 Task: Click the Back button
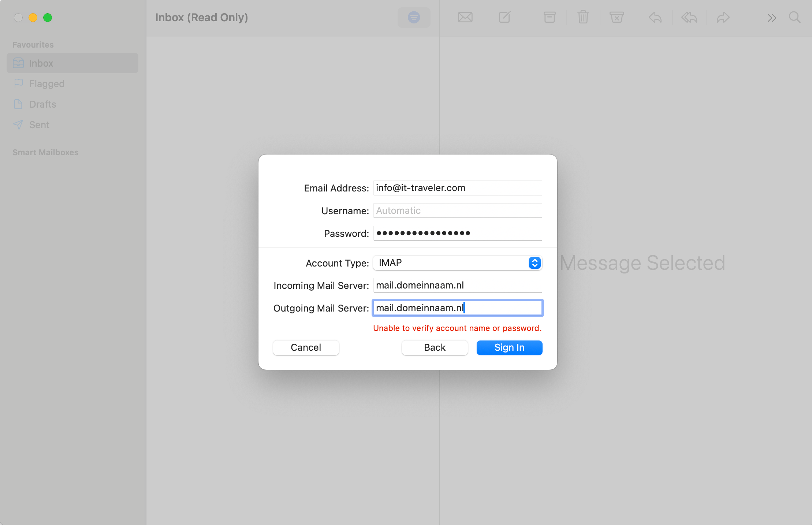pos(435,347)
